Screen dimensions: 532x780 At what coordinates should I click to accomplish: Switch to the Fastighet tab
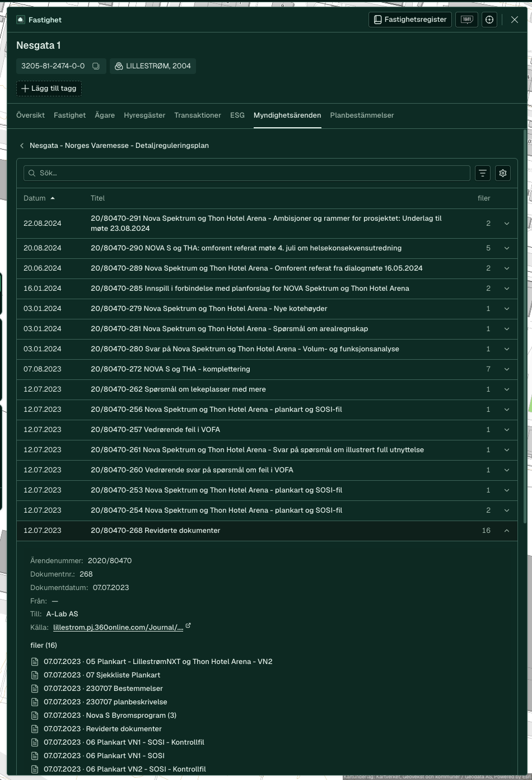pyautogui.click(x=69, y=115)
